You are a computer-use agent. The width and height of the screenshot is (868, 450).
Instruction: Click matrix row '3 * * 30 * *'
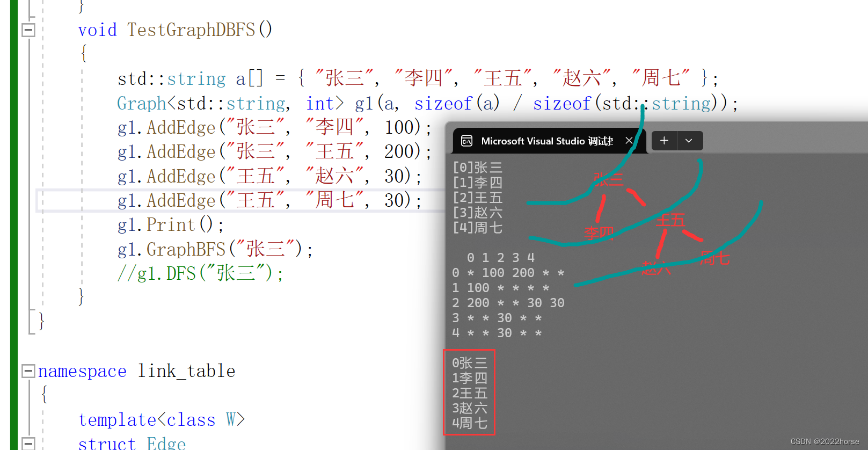coord(497,318)
